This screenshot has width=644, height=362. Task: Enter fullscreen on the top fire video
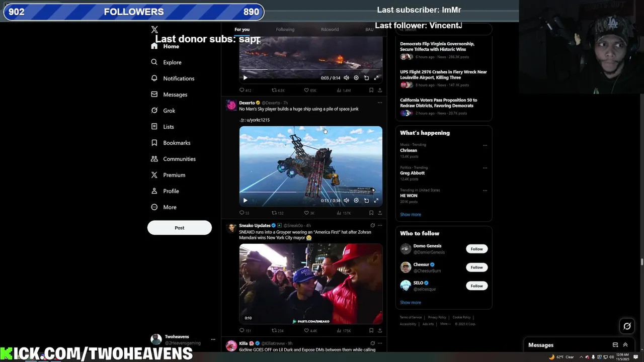pos(376,78)
